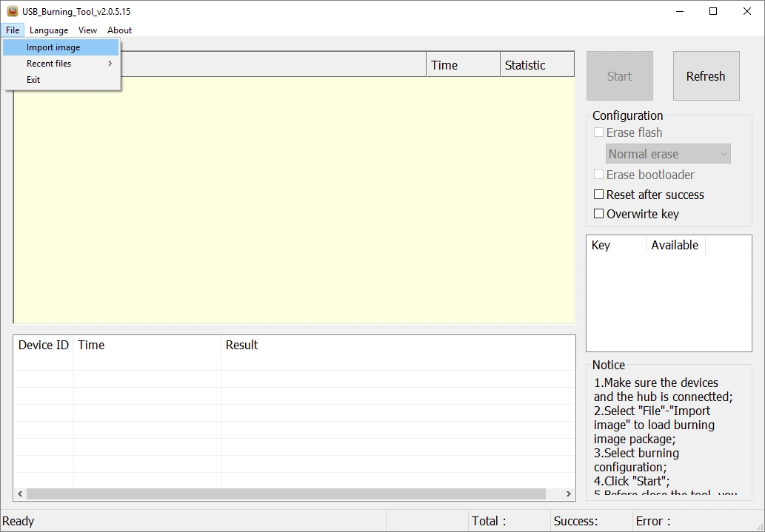Open the Language menu
765x532 pixels.
coord(49,30)
